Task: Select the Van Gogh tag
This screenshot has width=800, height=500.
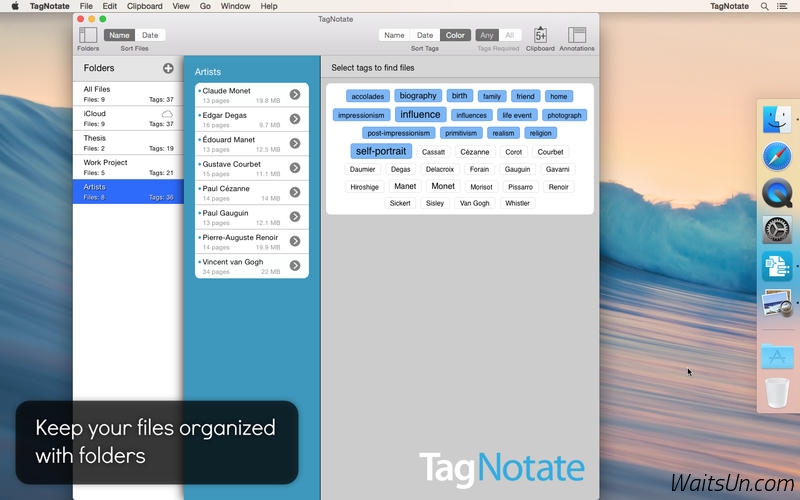Action: 474,203
